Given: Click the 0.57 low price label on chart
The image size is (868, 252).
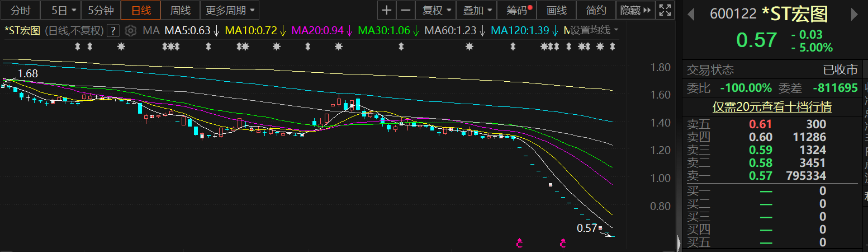Looking at the screenshot, I should tap(587, 228).
